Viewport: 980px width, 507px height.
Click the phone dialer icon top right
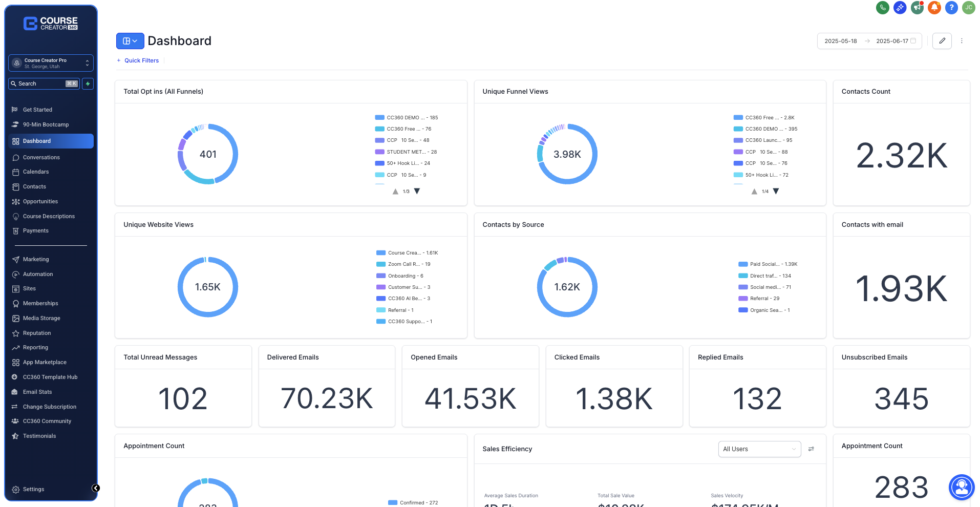click(882, 8)
